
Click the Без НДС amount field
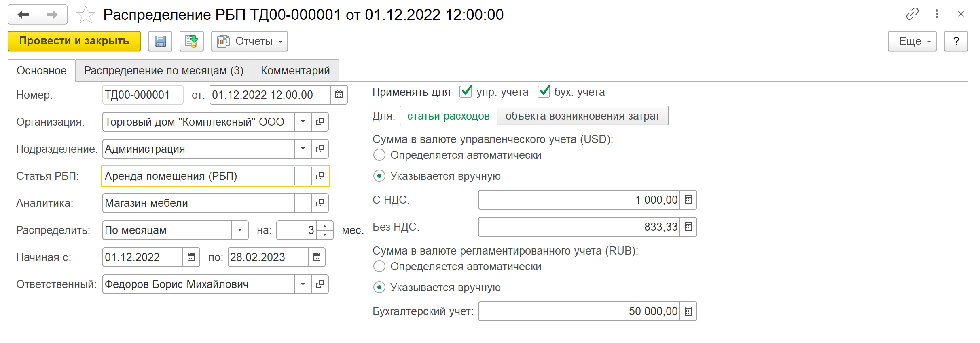(579, 227)
